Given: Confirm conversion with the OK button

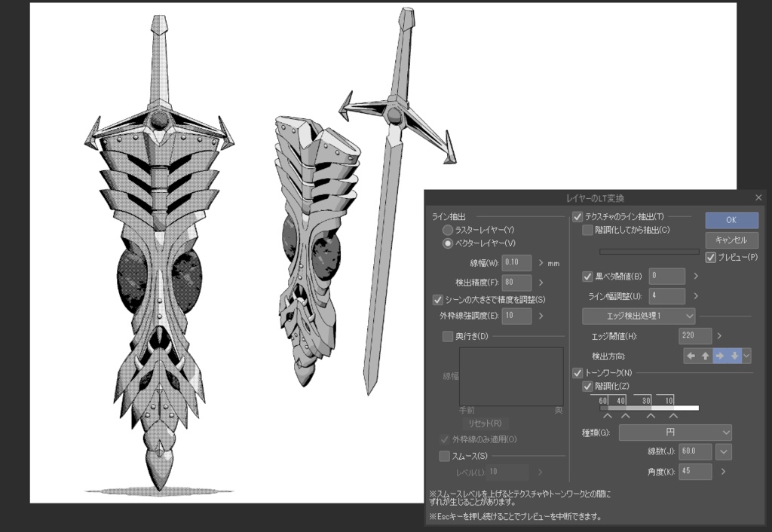Looking at the screenshot, I should [x=731, y=219].
